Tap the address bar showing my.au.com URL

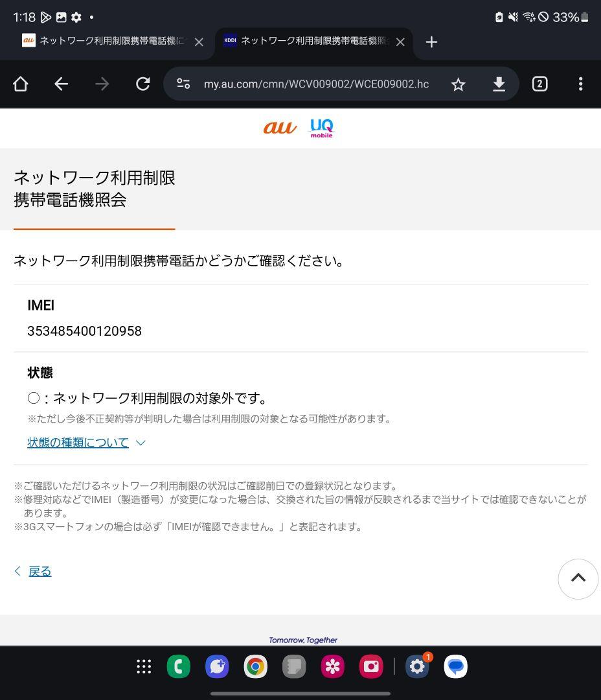tap(315, 84)
